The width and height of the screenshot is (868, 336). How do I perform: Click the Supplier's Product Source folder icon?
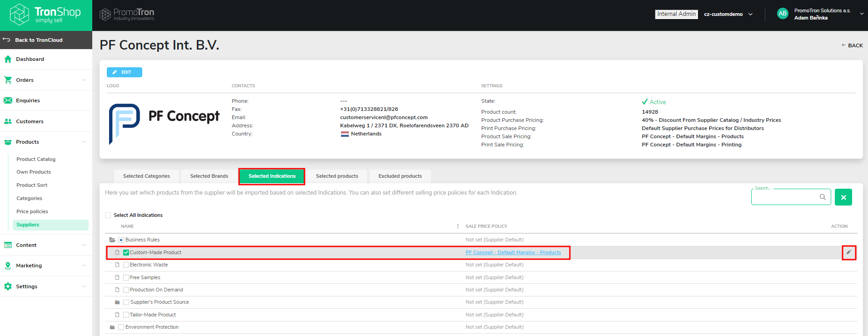117,302
